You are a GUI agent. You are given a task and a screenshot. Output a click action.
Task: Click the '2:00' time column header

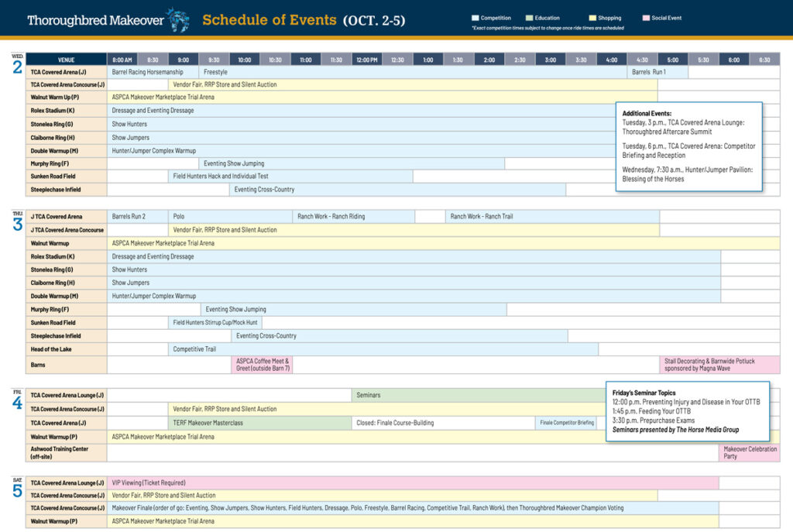click(489, 60)
